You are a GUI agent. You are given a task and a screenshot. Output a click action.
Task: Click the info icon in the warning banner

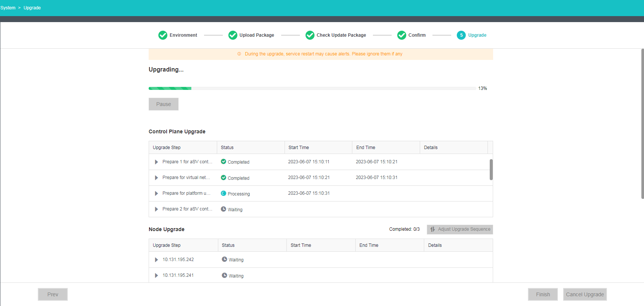tap(239, 54)
